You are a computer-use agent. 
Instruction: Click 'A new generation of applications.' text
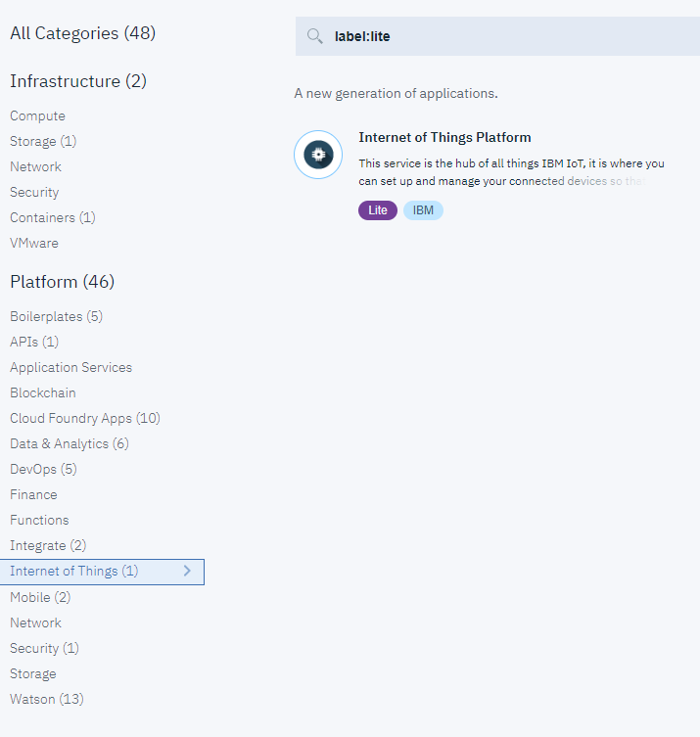396,94
